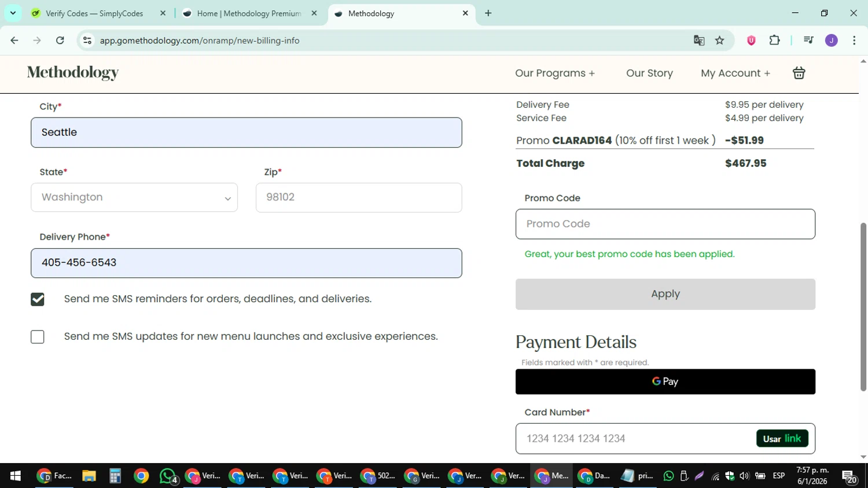Image resolution: width=868 pixels, height=488 pixels.
Task: Bookmark this page with the star icon
Action: 719,41
